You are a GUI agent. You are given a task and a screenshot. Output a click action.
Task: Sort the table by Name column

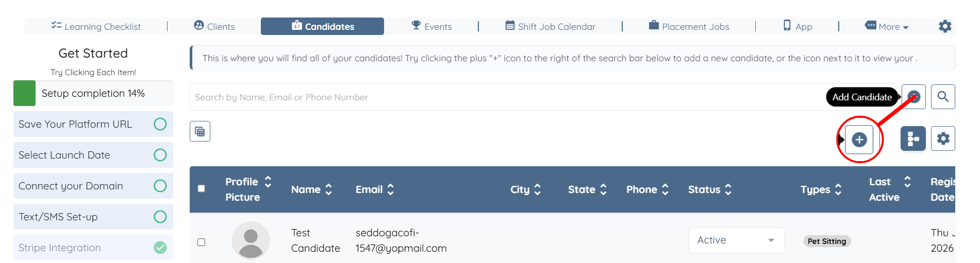pos(311,189)
